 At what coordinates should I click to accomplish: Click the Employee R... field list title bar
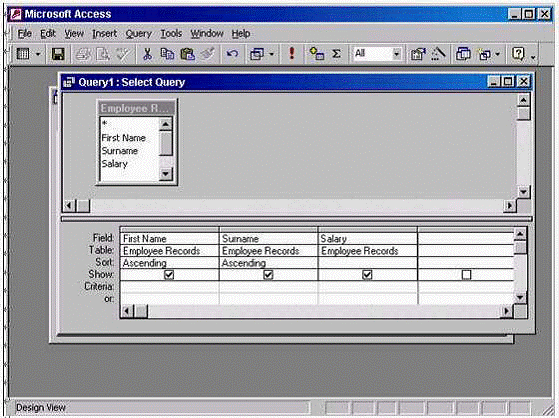tap(137, 108)
